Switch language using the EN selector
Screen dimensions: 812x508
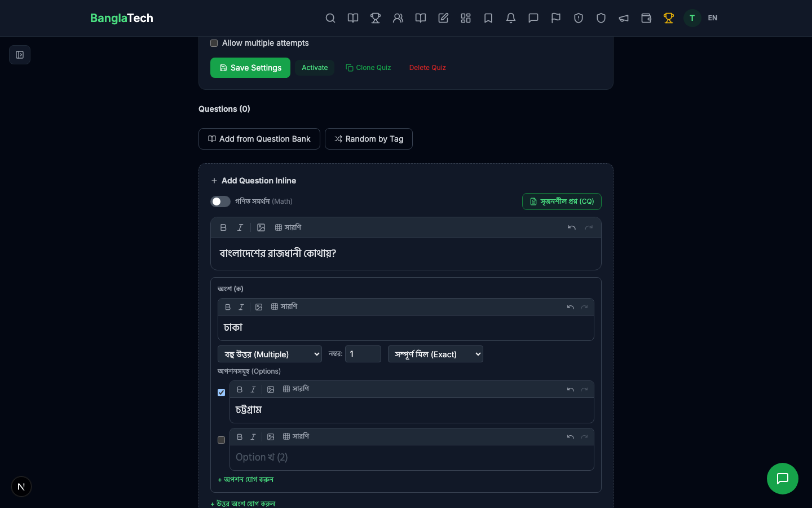(x=712, y=18)
